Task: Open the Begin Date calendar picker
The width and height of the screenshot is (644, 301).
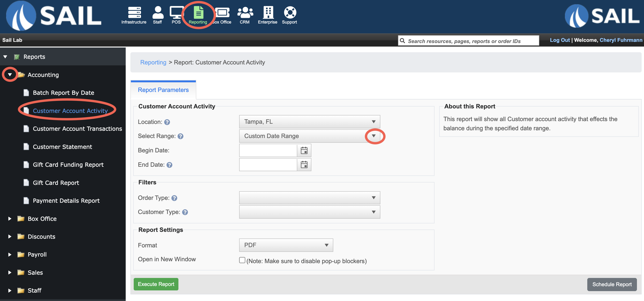Action: (x=304, y=150)
